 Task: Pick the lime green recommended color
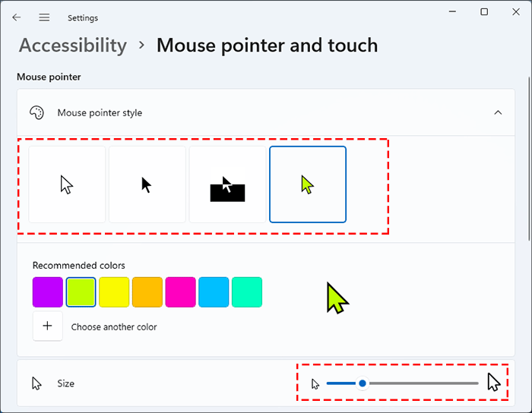[x=81, y=292]
